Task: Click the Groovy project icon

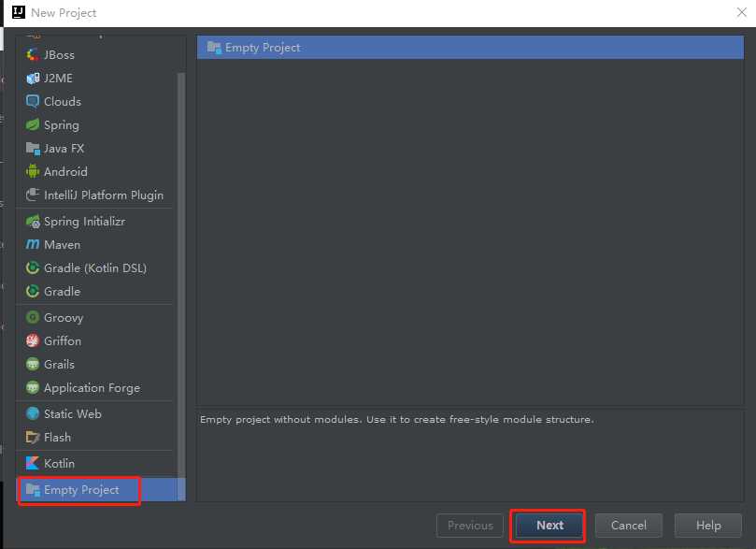Action: click(x=33, y=318)
